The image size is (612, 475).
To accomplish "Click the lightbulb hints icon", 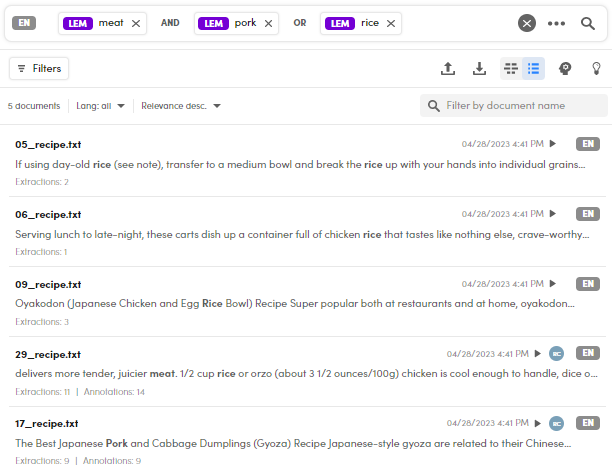I will 596,68.
